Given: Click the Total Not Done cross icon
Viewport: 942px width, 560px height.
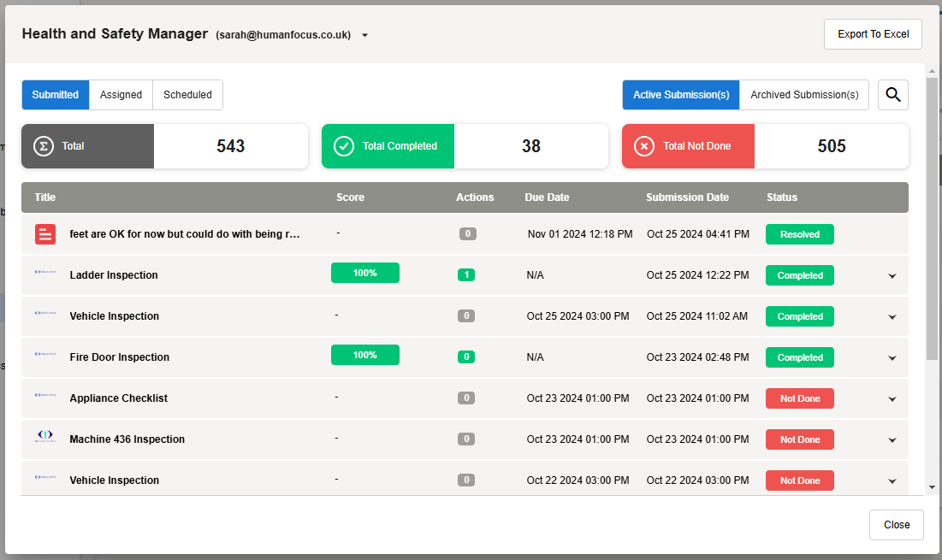Looking at the screenshot, I should 644,146.
